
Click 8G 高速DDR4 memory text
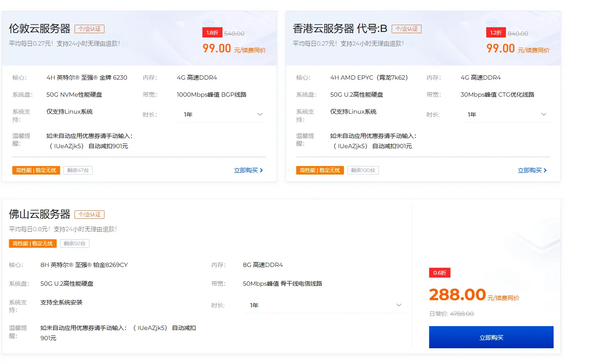pos(263,265)
